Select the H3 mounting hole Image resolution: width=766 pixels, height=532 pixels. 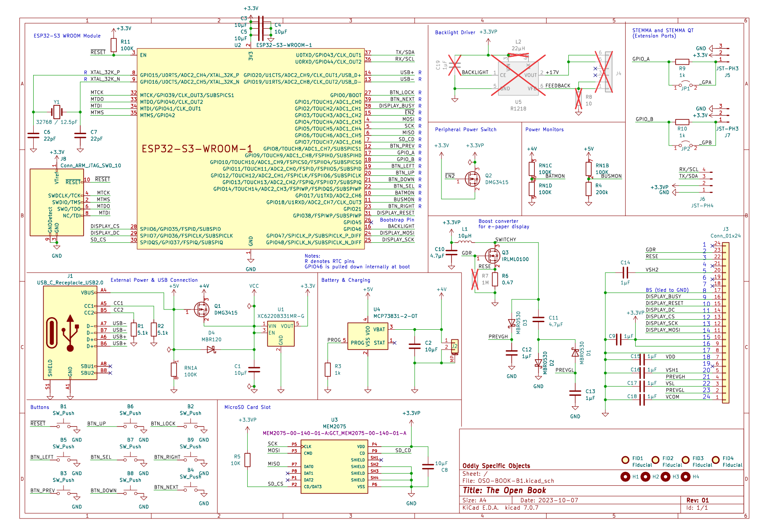click(x=666, y=476)
